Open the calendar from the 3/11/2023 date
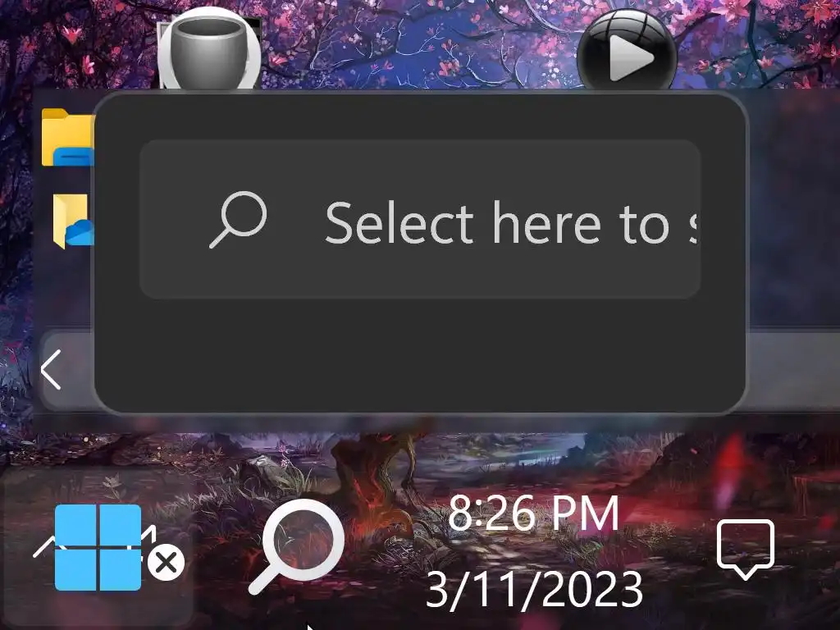Image resolution: width=840 pixels, height=630 pixels. click(x=534, y=589)
